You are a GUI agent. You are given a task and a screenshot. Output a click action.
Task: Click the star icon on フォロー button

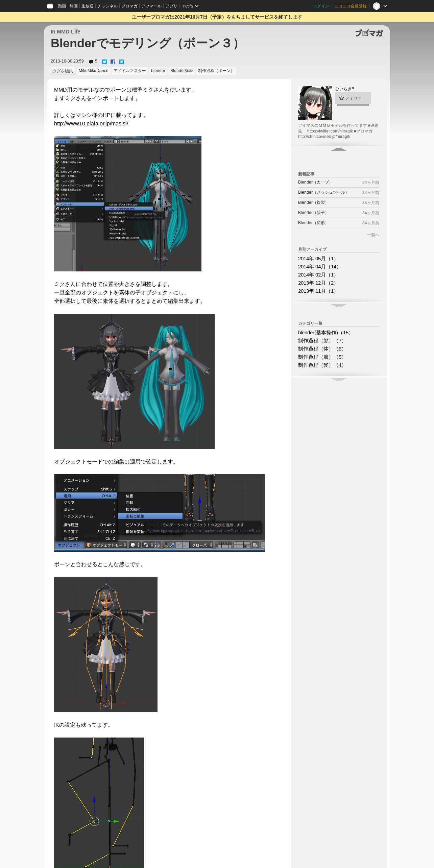341,98
